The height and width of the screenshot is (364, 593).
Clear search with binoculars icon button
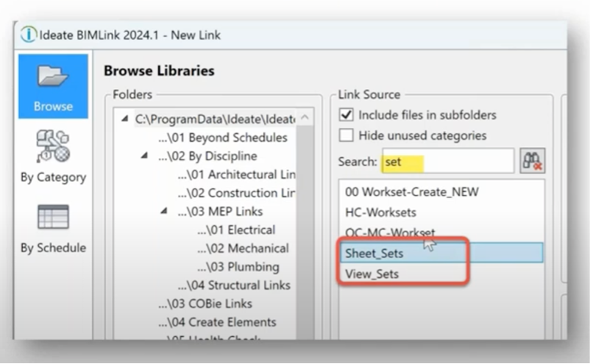tap(532, 161)
